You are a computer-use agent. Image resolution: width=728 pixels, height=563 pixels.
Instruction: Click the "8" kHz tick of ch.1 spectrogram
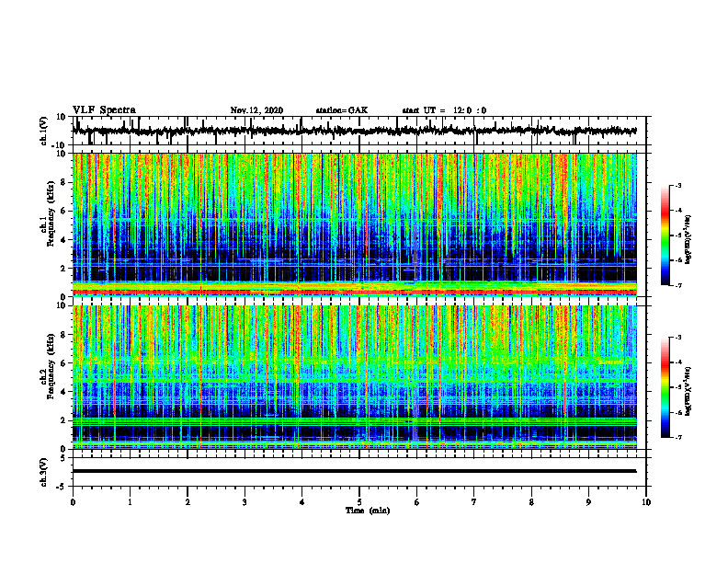(63, 182)
